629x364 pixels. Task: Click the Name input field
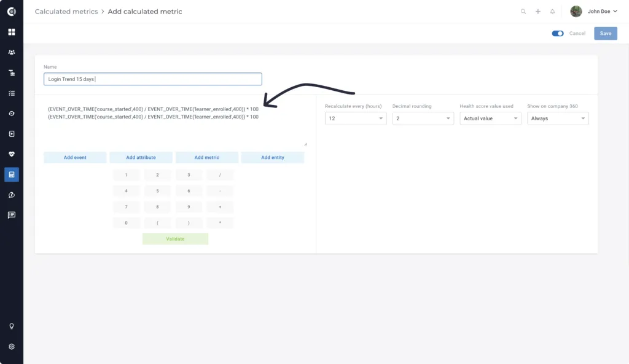click(x=153, y=79)
